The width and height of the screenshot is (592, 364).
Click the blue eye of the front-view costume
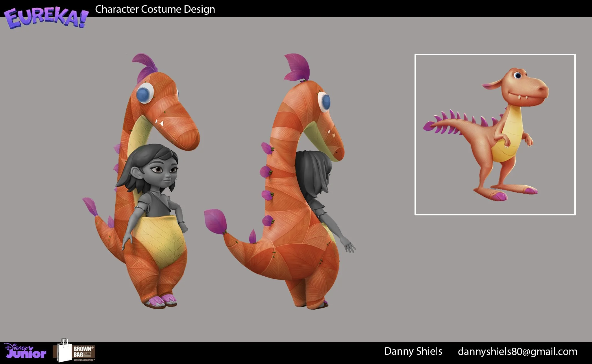point(143,95)
